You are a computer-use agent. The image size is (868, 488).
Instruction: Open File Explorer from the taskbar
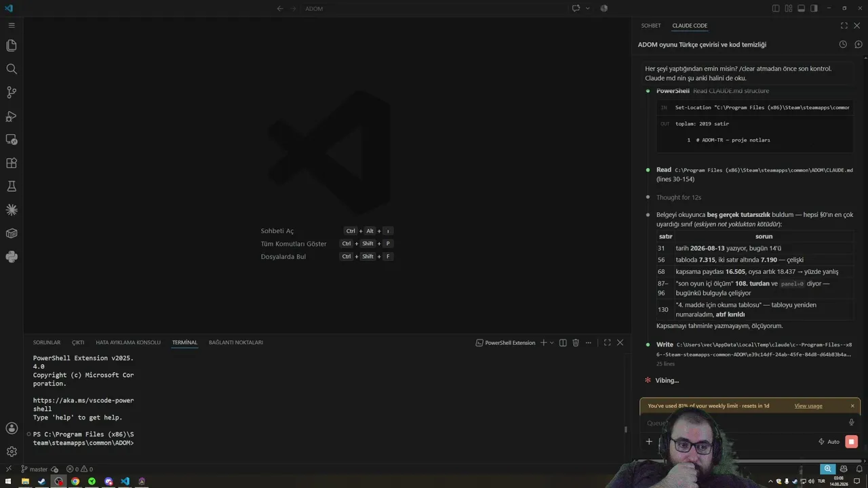[x=25, y=482]
